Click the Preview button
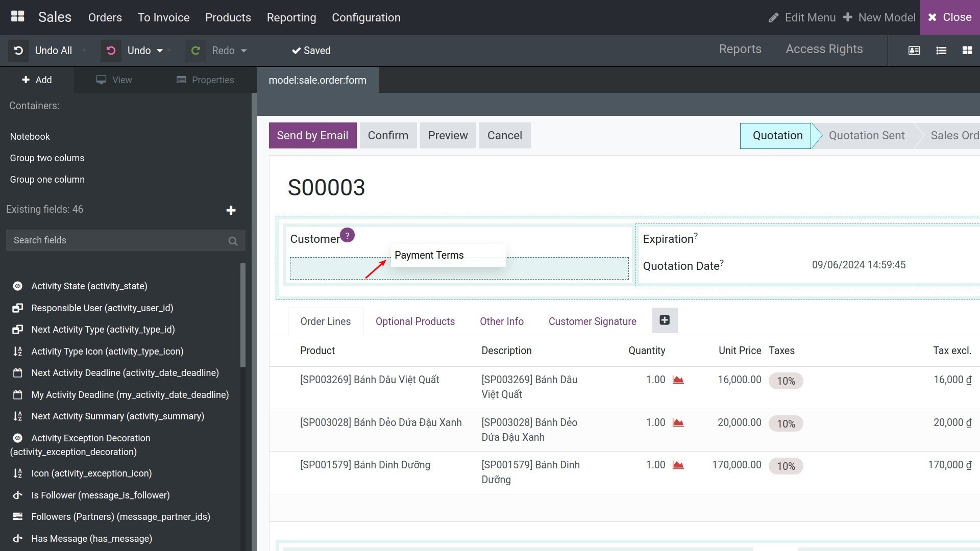The width and height of the screenshot is (980, 551). (x=448, y=136)
